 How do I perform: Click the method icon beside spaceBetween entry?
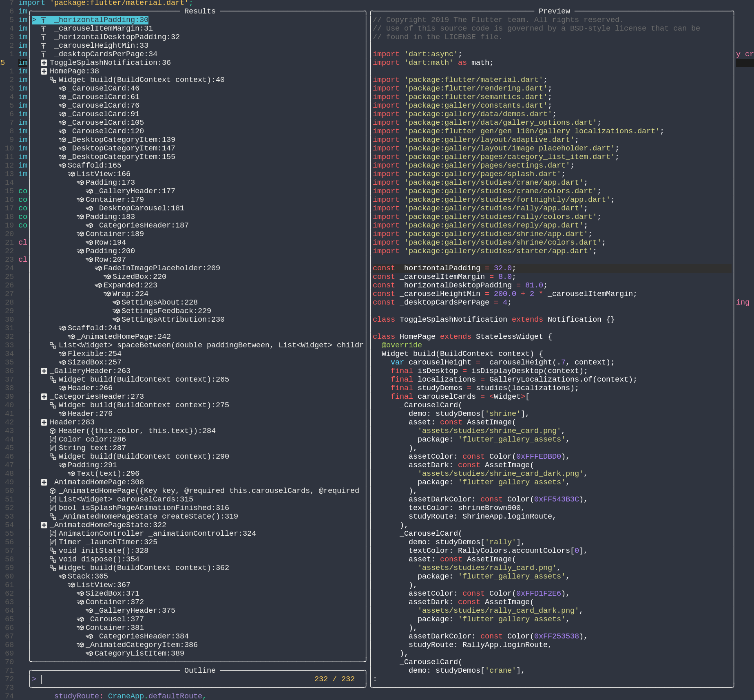pyautogui.click(x=53, y=345)
